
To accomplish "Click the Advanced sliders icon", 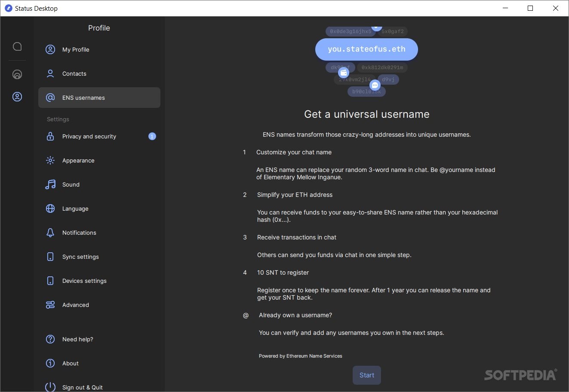I will [50, 305].
